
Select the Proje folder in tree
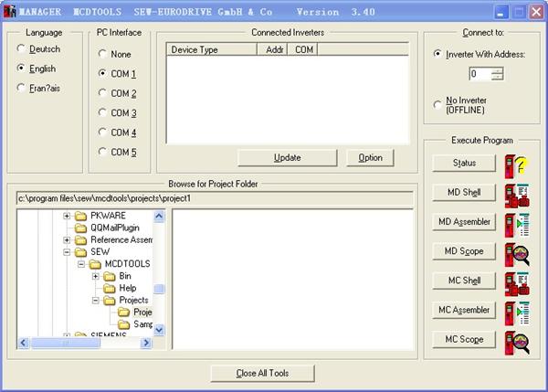[x=142, y=313]
